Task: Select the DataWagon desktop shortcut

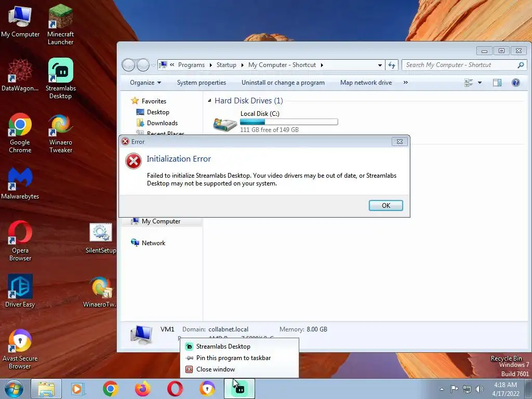Action: click(20, 75)
